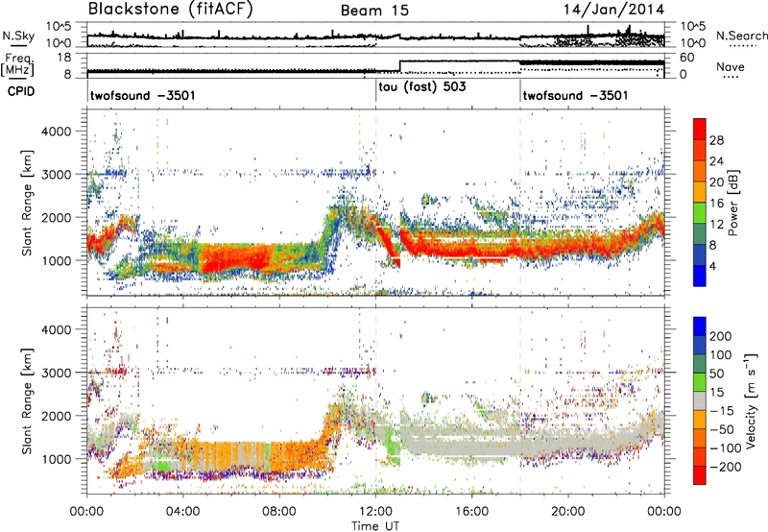Click 'twofsound -3501' label starting at 18:00

(575, 95)
